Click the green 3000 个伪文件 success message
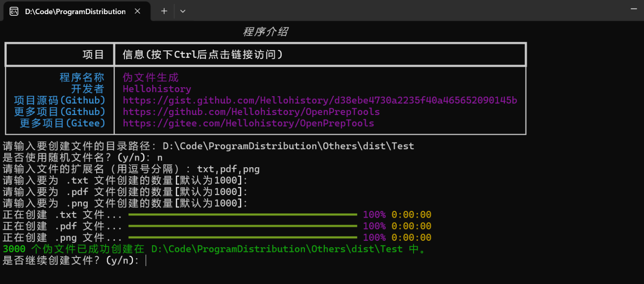 214,249
